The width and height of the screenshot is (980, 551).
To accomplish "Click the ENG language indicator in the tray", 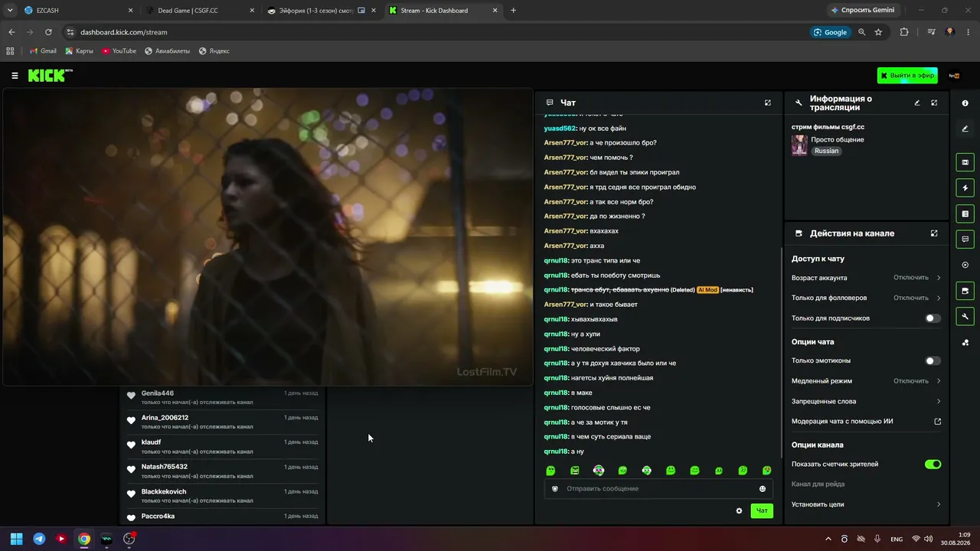I will click(896, 540).
